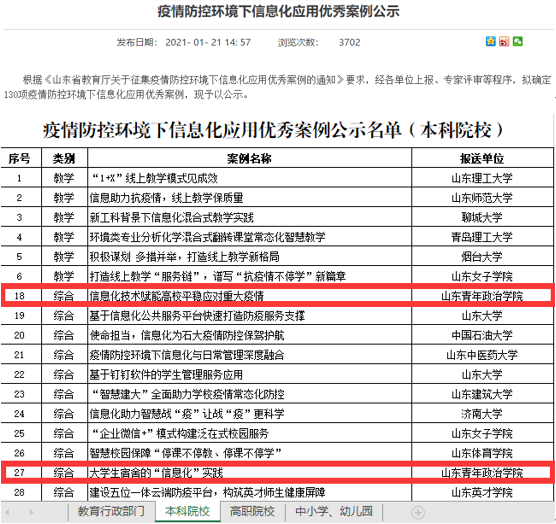Click the 报送单位 column header
The height and width of the screenshot is (524, 556).
coord(482,158)
